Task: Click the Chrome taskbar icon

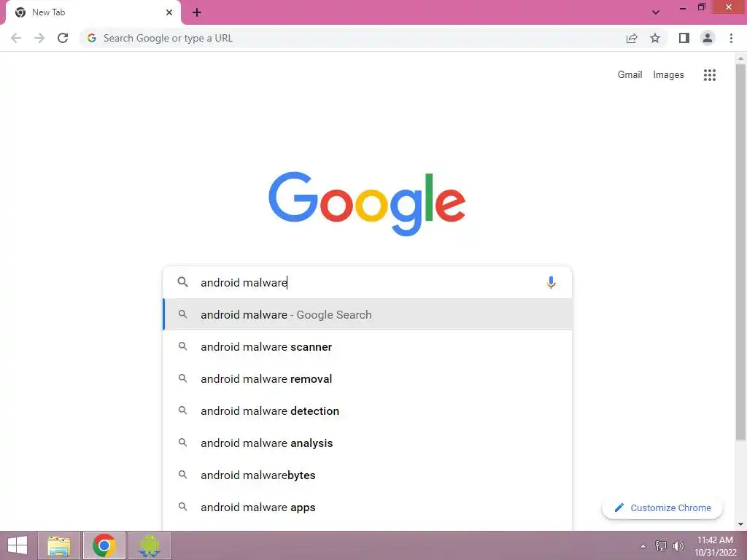Action: point(104,545)
